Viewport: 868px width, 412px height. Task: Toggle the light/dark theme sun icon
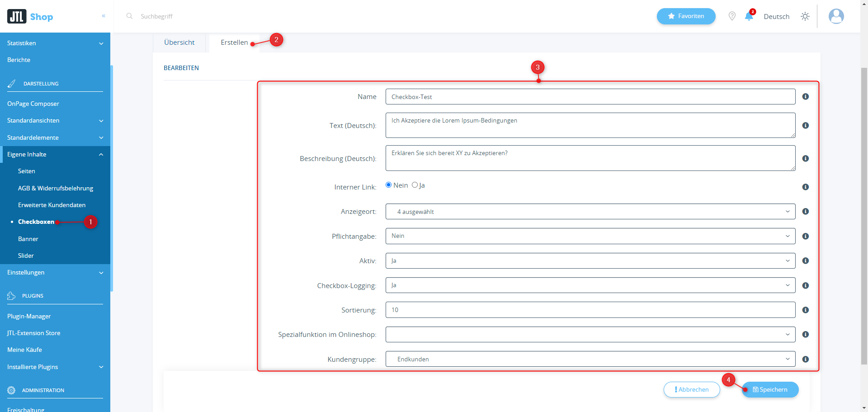[805, 16]
